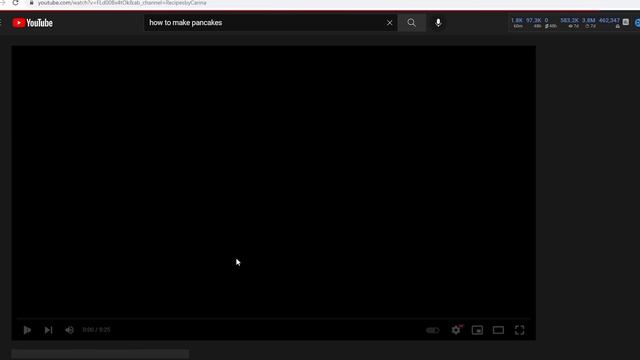The width and height of the screenshot is (640, 360).
Task: Mute the video using the speaker icon
Action: (x=69, y=330)
